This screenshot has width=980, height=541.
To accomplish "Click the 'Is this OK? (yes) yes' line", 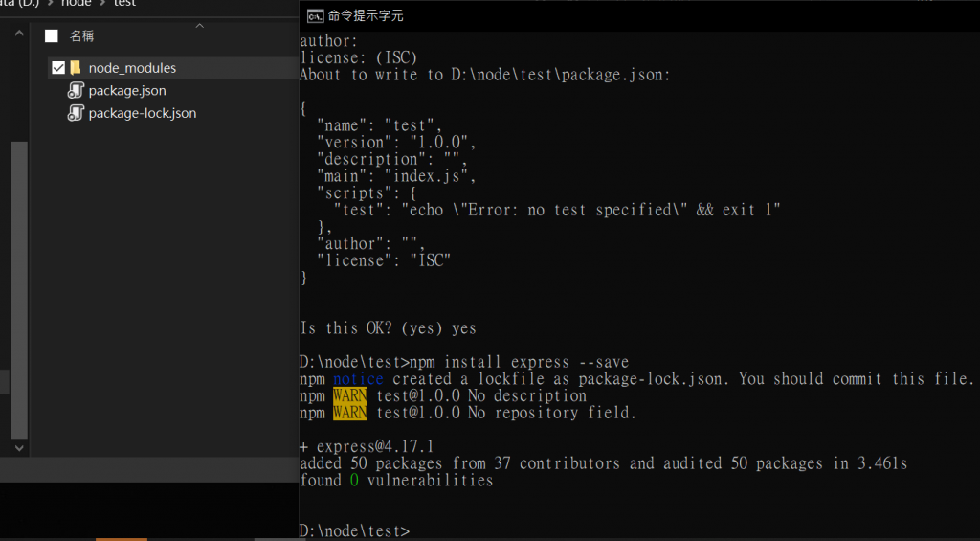I will pyautogui.click(x=389, y=328).
